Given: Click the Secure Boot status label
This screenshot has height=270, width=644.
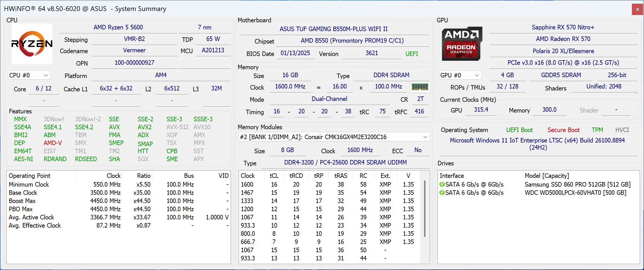Looking at the screenshot, I should click(563, 130).
